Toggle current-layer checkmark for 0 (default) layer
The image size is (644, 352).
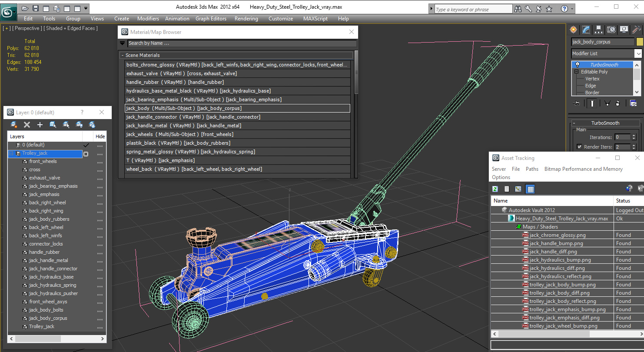[86, 145]
